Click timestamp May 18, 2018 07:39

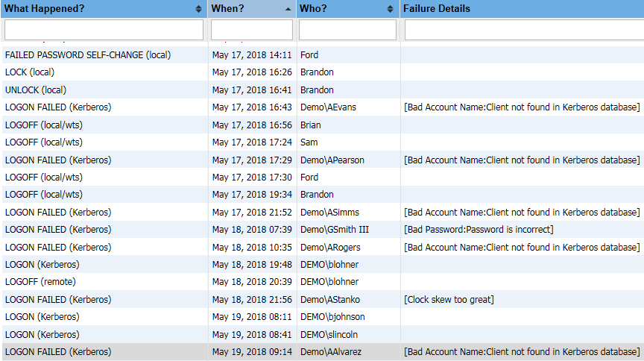point(252,230)
